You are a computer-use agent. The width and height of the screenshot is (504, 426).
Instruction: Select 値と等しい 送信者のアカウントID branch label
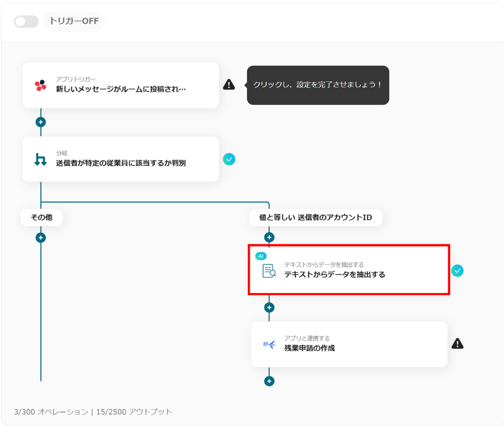tap(316, 217)
